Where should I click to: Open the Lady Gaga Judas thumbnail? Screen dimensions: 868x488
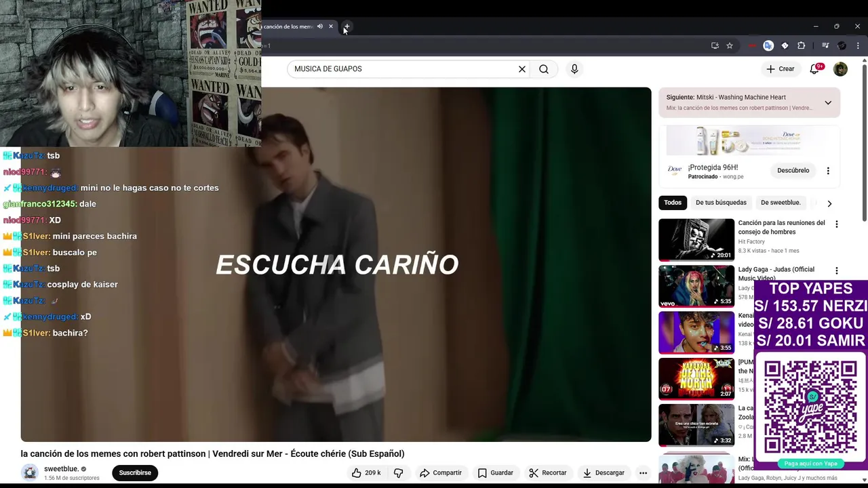click(x=696, y=286)
